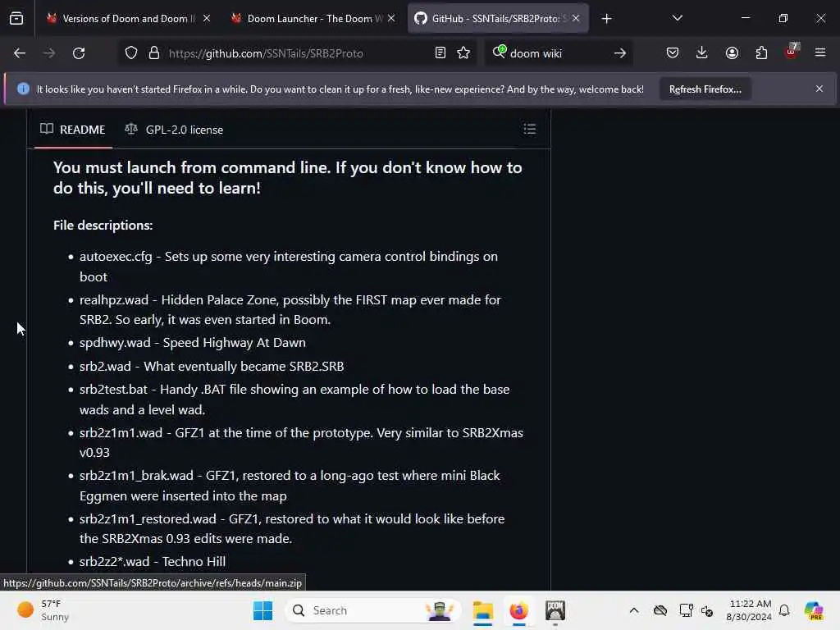The width and height of the screenshot is (840, 630).
Task: Click the 'srb2z1m1_brak.wad' list entry
Action: tap(290, 486)
